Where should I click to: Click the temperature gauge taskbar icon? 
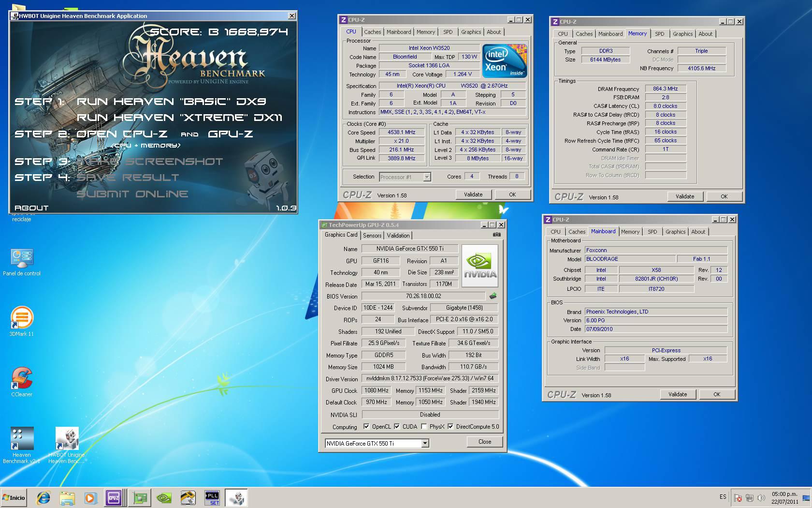click(188, 497)
